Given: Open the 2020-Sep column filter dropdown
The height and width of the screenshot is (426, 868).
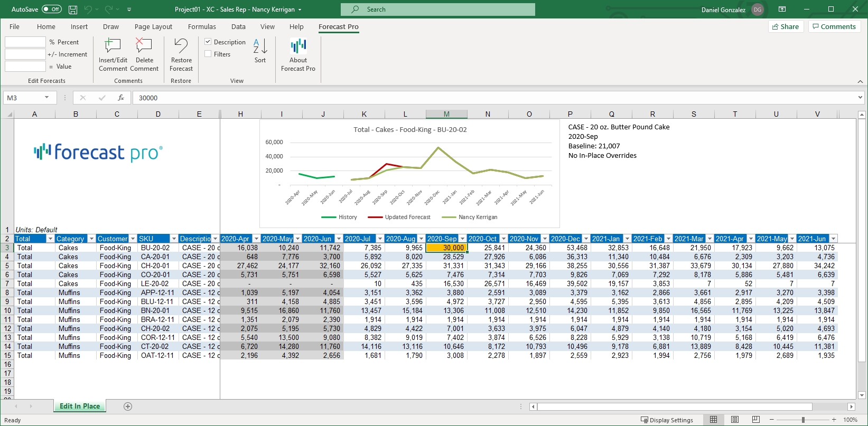Looking at the screenshot, I should (x=462, y=239).
